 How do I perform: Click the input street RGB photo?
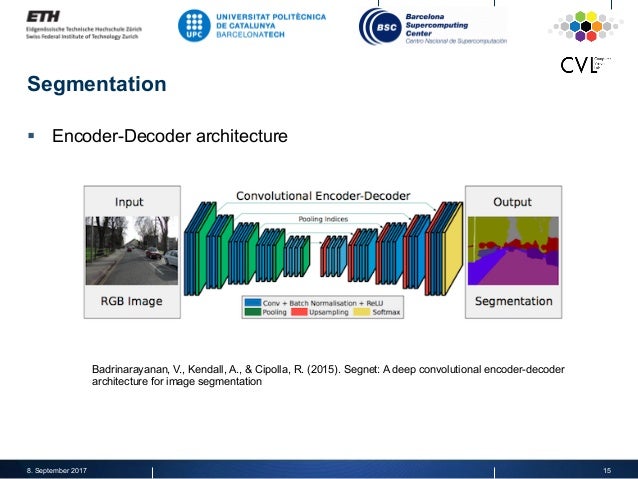pos(132,250)
